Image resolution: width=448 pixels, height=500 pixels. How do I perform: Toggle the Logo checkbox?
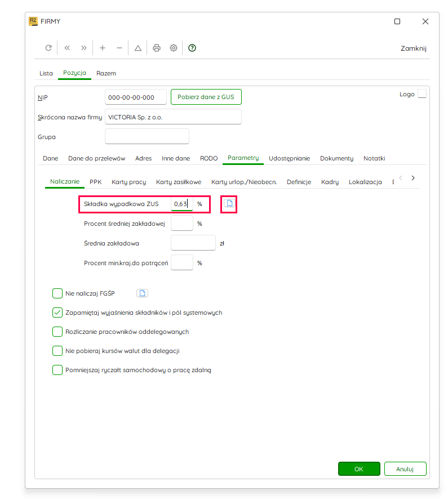(x=422, y=93)
